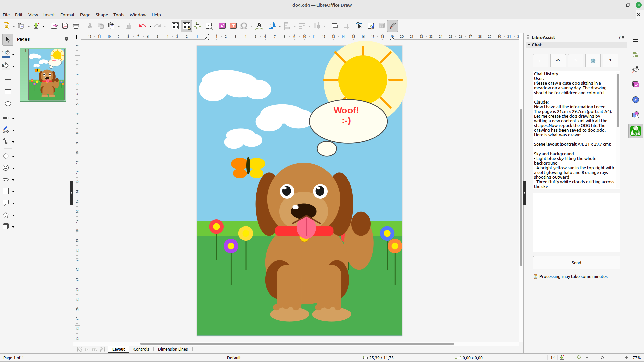This screenshot has height=362, width=644.
Task: Click the Crop Image tool icon
Action: point(346,26)
